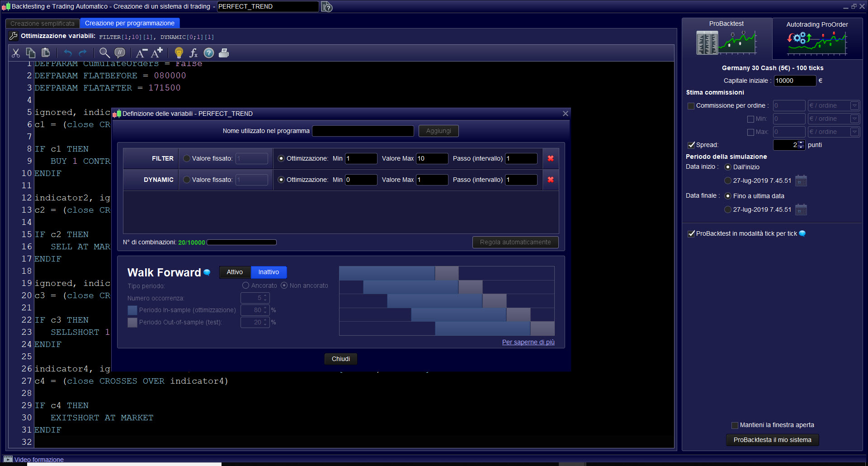The height and width of the screenshot is (466, 868).
Task: Decrease editor font size
Action: (x=141, y=53)
